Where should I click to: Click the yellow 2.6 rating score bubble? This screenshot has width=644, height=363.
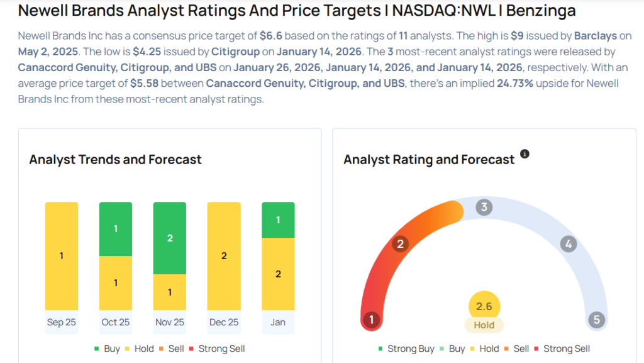[x=484, y=306]
